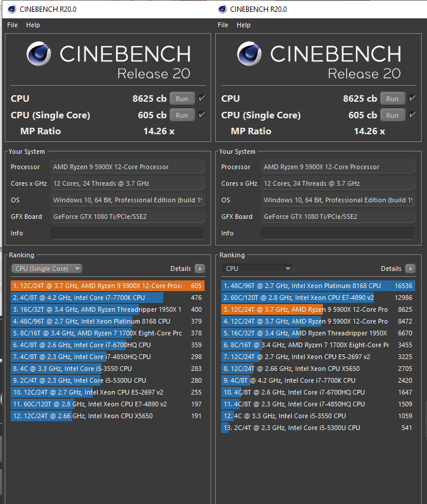Image resolution: width=427 pixels, height=504 pixels.
Task: Click the Details arrow button in left window Ranking
Action: [200, 269]
